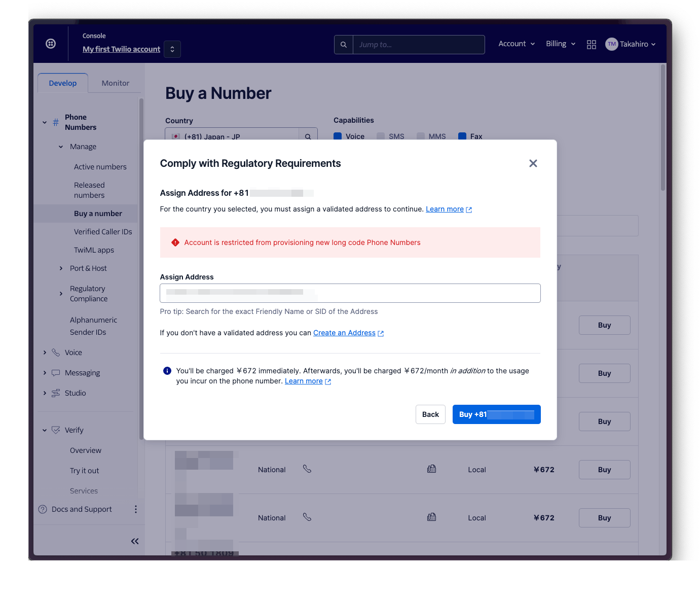Open My first Twilio account link

[x=121, y=49]
